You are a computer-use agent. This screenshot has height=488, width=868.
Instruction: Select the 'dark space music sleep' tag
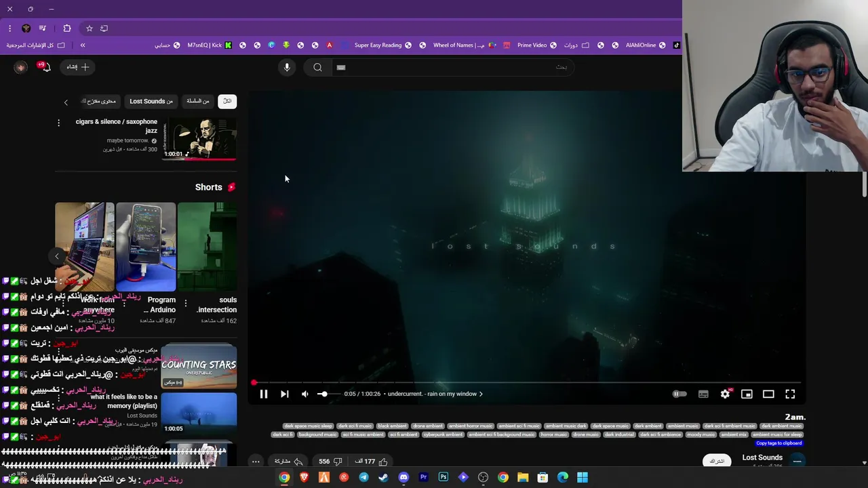(308, 426)
